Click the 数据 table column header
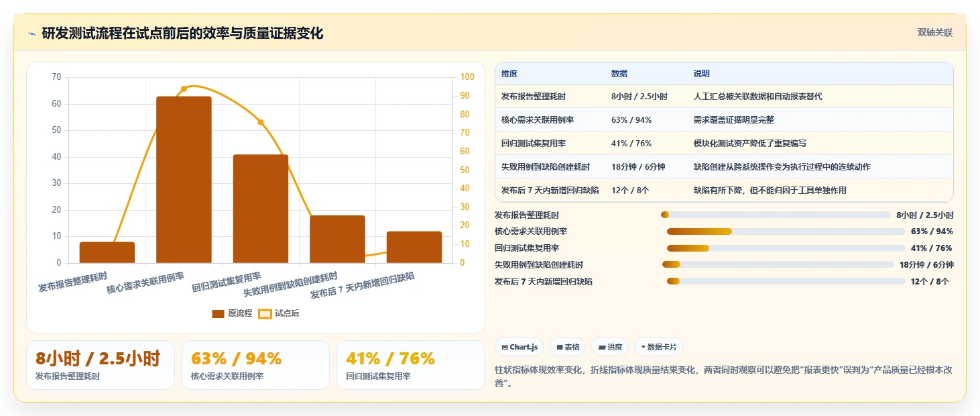980x416 pixels. pyautogui.click(x=619, y=74)
